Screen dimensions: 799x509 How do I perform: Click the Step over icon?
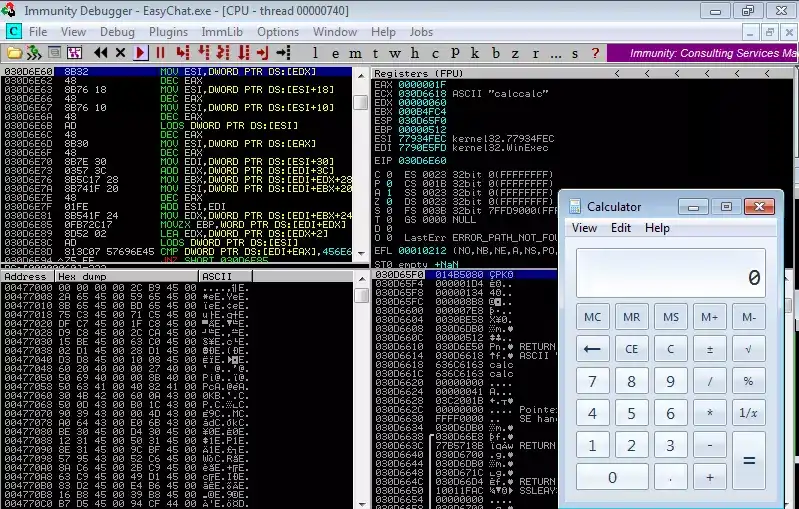[203, 52]
